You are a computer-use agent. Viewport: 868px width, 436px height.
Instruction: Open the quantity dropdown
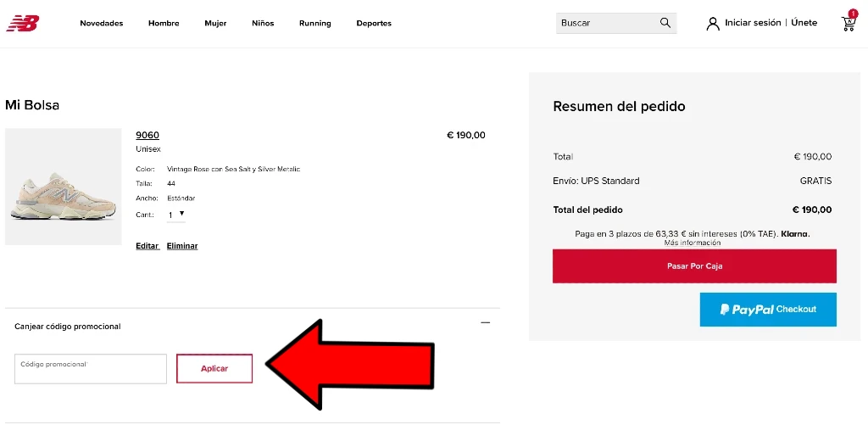coord(176,215)
